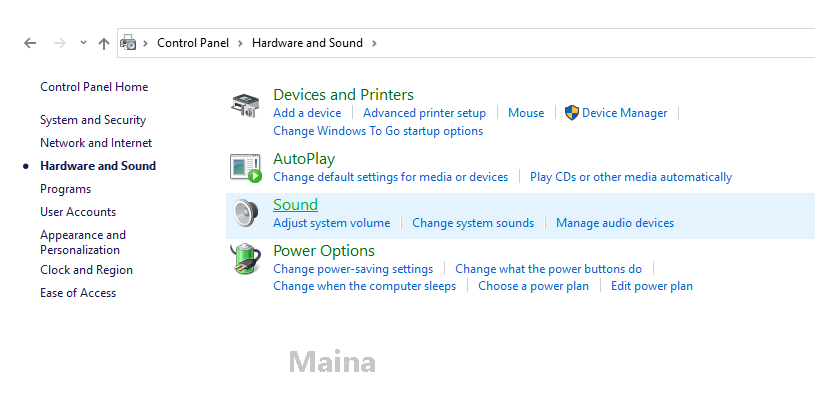The height and width of the screenshot is (413, 840).
Task: Click Play CDs or other media automatically
Action: coord(631,177)
